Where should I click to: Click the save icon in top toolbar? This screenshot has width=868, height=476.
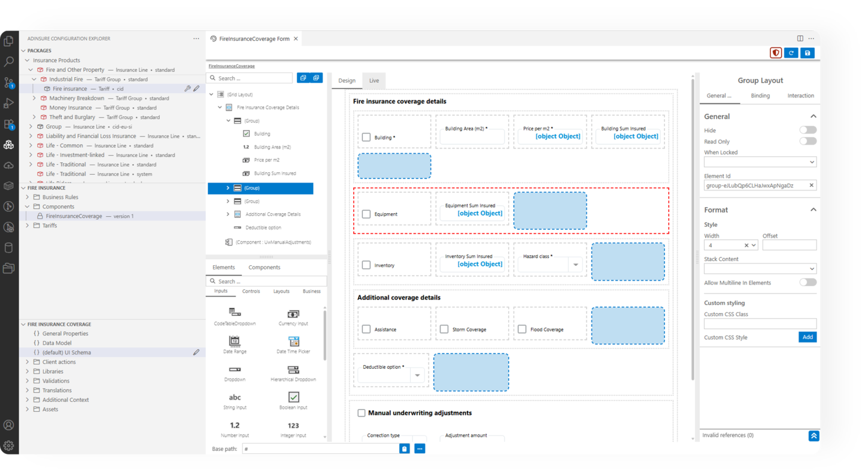[807, 53]
